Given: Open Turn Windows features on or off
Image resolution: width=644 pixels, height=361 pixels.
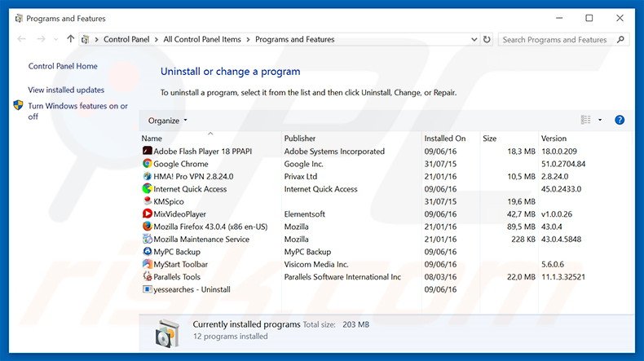Looking at the screenshot, I should click(x=77, y=111).
